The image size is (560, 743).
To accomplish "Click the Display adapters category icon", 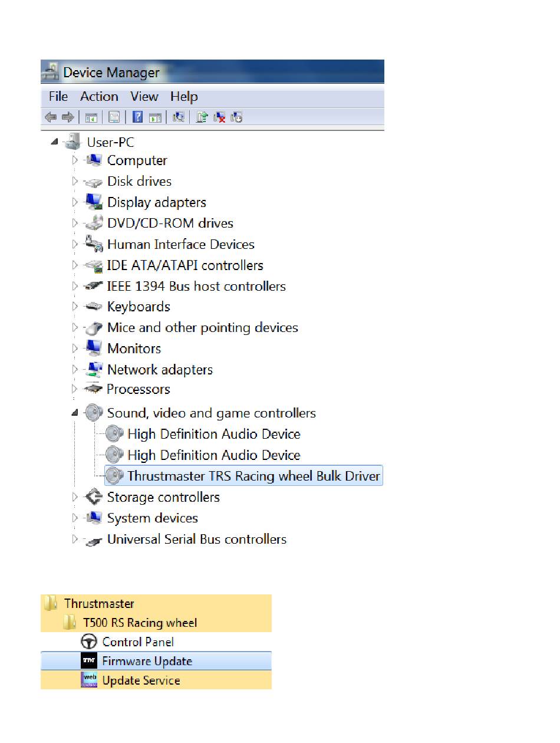I will [94, 202].
